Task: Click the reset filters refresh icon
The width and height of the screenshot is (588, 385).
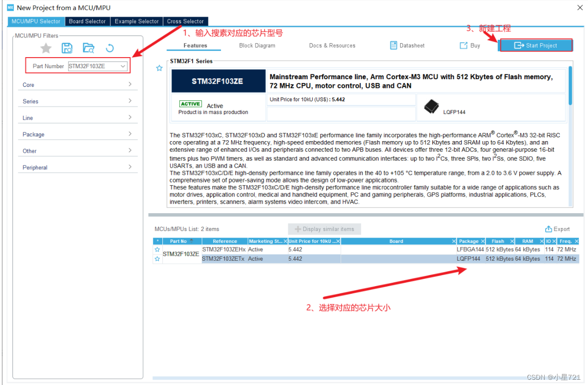Action: tap(110, 48)
